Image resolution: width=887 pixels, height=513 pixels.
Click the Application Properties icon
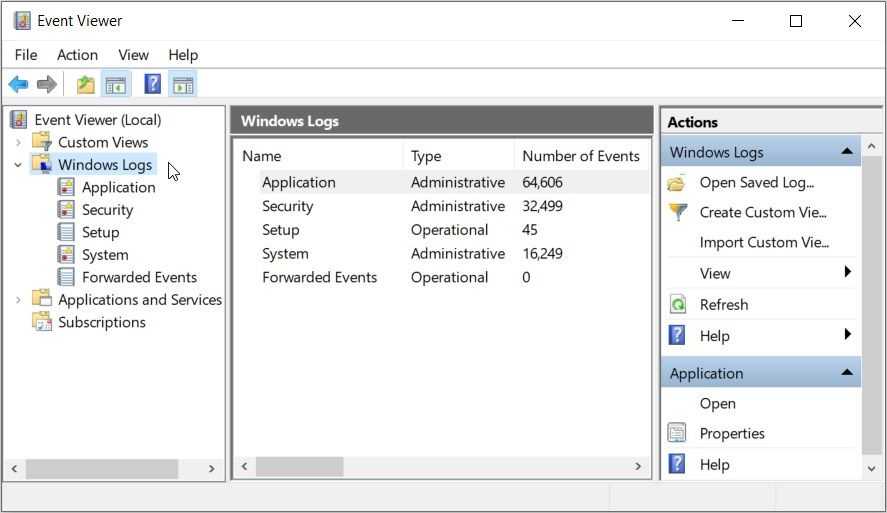coord(678,434)
